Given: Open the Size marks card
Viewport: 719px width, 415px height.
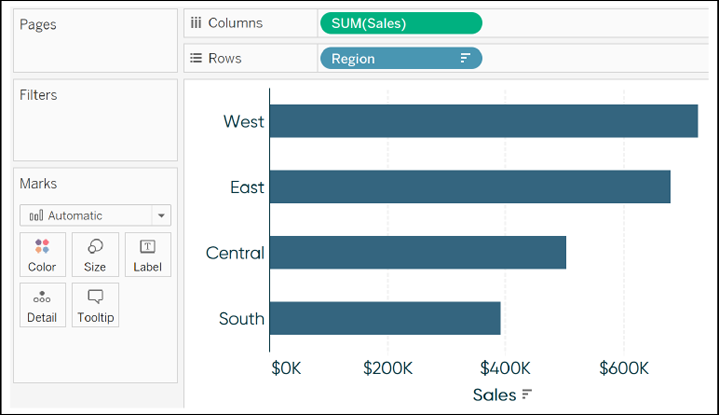Looking at the screenshot, I should tap(95, 255).
